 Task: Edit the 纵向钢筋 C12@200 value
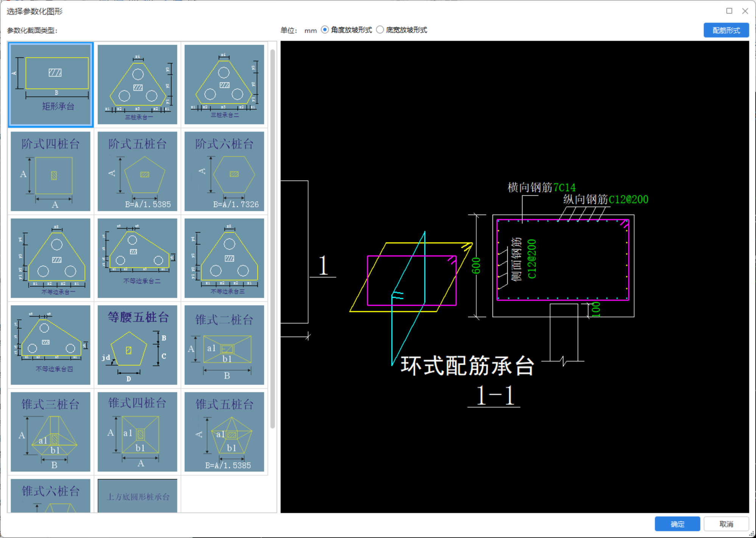tap(628, 199)
